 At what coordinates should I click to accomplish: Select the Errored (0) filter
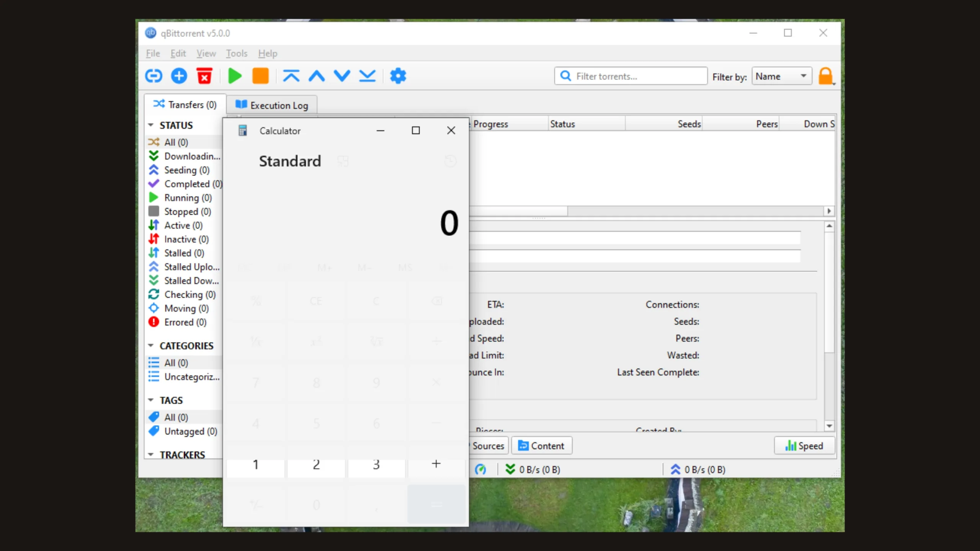click(x=184, y=322)
